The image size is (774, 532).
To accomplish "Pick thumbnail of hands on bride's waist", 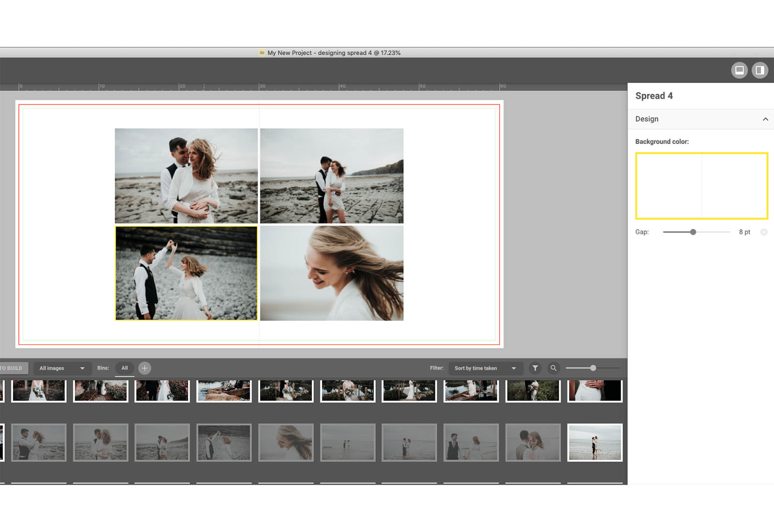I will [x=595, y=391].
